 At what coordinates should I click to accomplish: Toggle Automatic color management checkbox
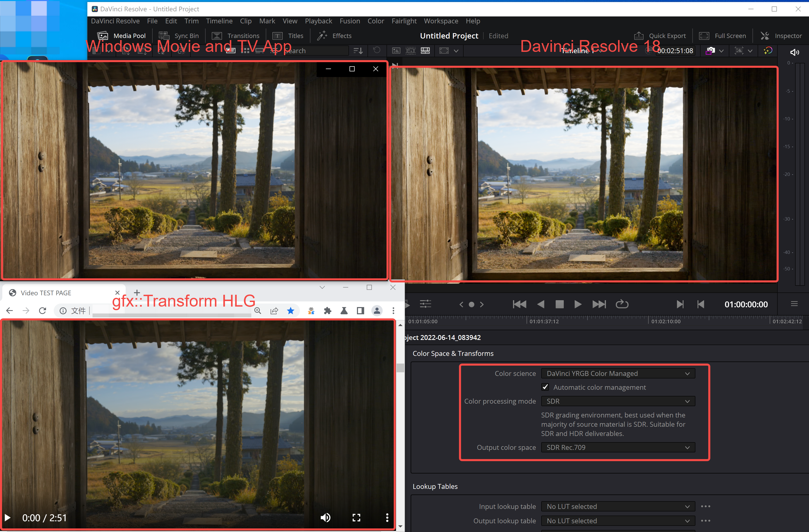(545, 387)
